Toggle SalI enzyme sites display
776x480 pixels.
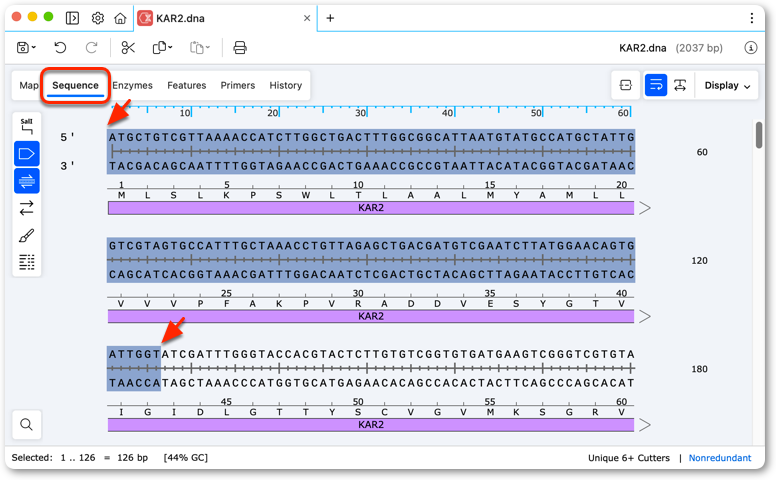pos(27,126)
